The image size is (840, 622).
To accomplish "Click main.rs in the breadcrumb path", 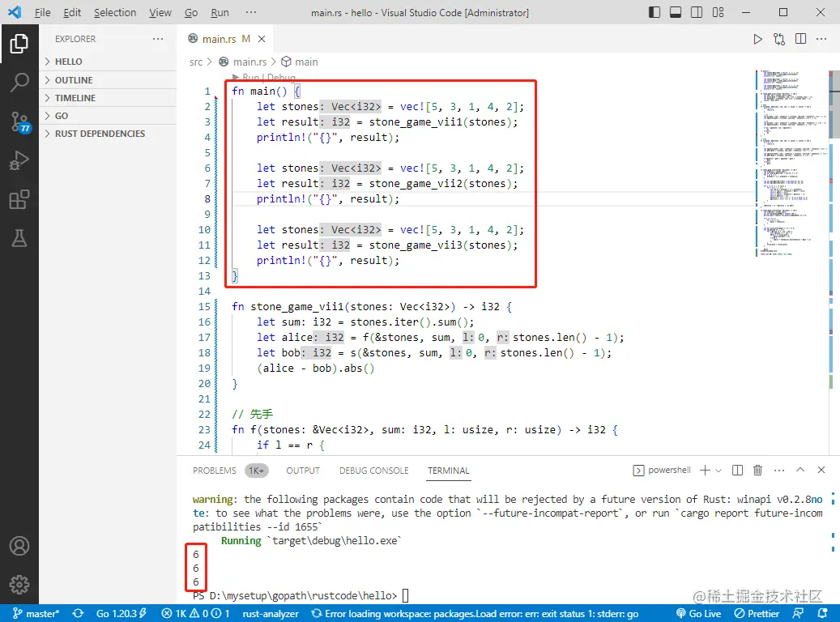I will click(x=249, y=62).
